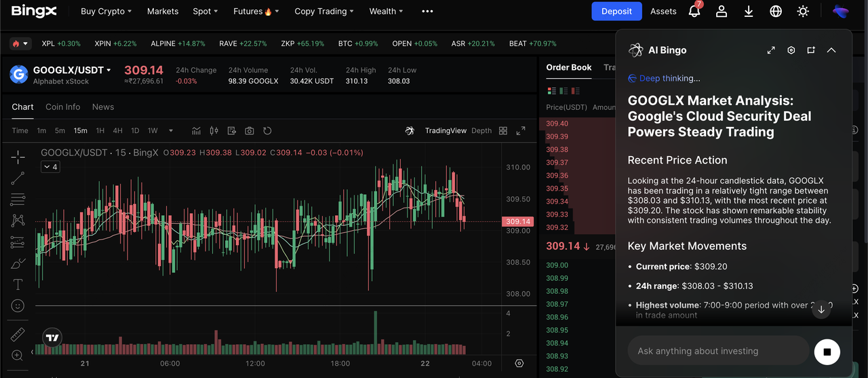Select the brush drawing tool

(18, 263)
